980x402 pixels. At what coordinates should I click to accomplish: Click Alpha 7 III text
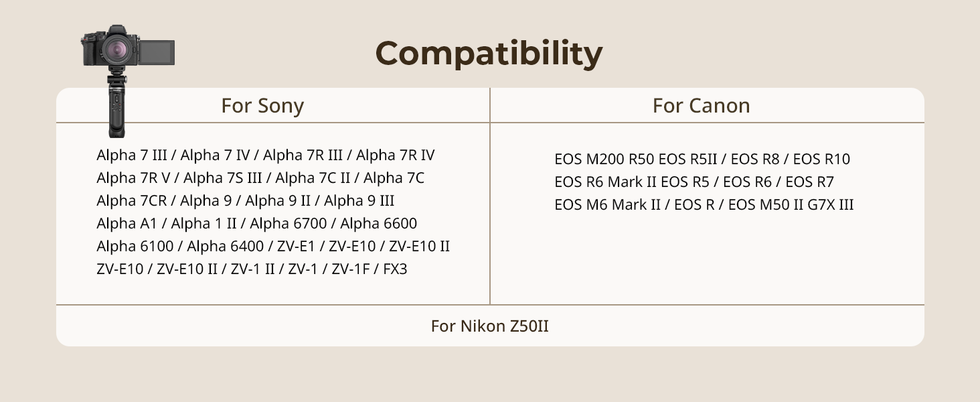tap(132, 155)
